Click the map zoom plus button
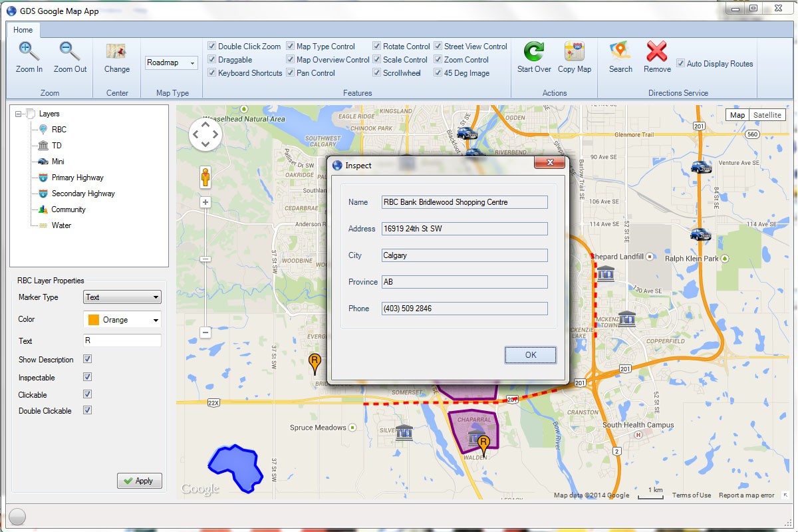The image size is (798, 532). [205, 202]
